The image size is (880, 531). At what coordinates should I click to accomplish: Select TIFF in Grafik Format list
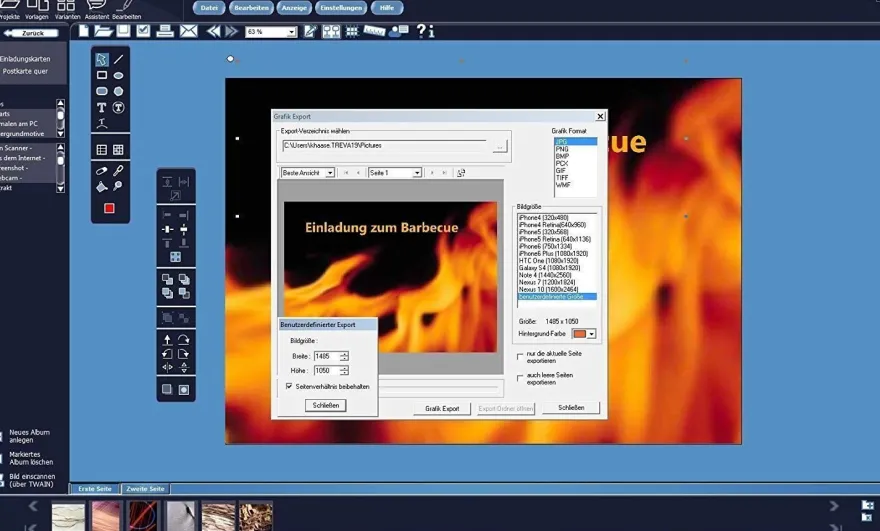click(562, 177)
